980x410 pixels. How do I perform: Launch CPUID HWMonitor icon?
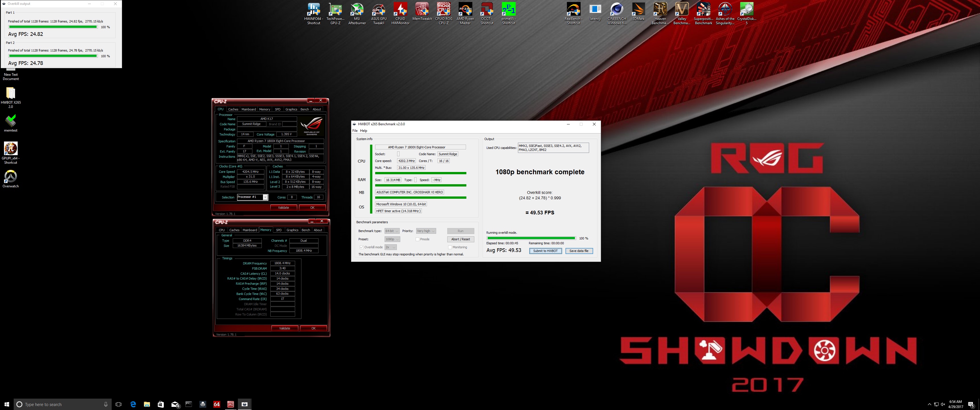click(400, 14)
